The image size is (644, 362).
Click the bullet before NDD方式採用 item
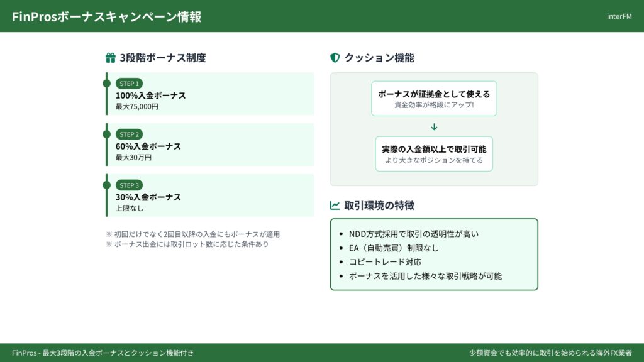pos(341,234)
